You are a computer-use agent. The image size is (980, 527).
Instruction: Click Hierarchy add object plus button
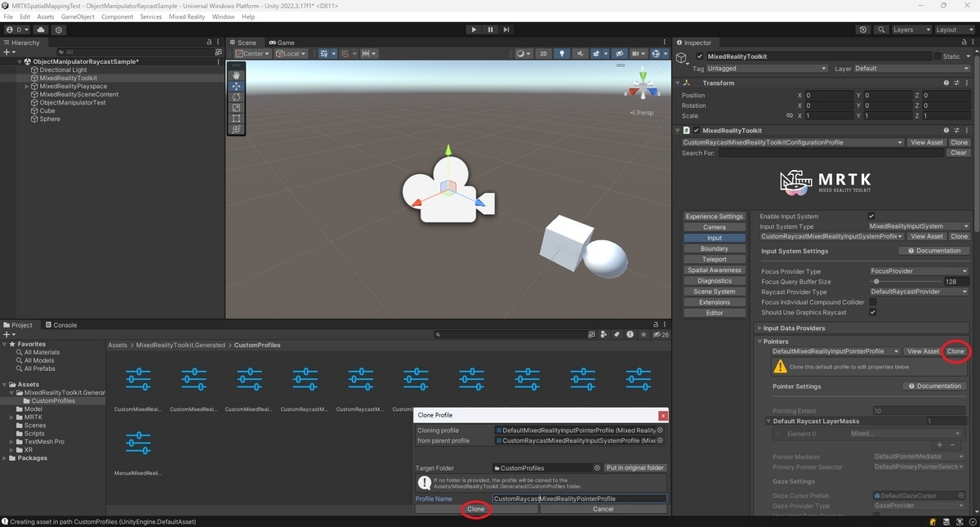[9, 51]
